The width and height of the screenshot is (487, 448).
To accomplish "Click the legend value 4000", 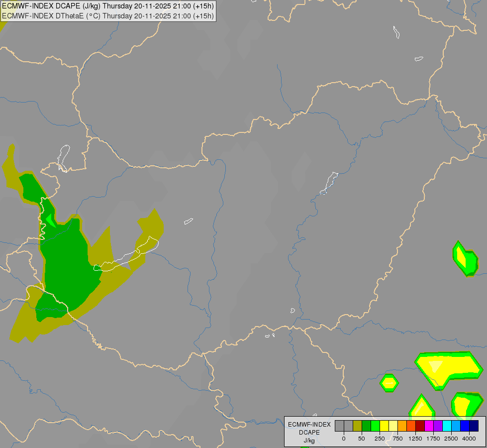I will pos(469,439).
